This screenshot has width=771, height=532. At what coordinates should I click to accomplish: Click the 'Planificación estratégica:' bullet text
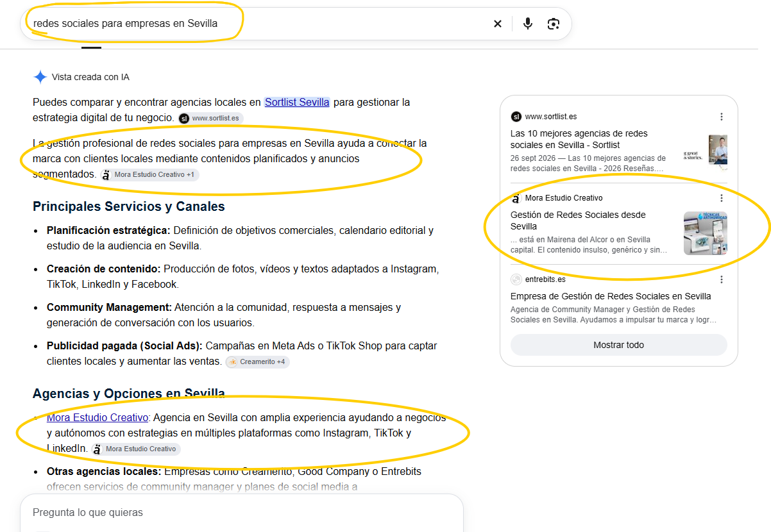108,230
